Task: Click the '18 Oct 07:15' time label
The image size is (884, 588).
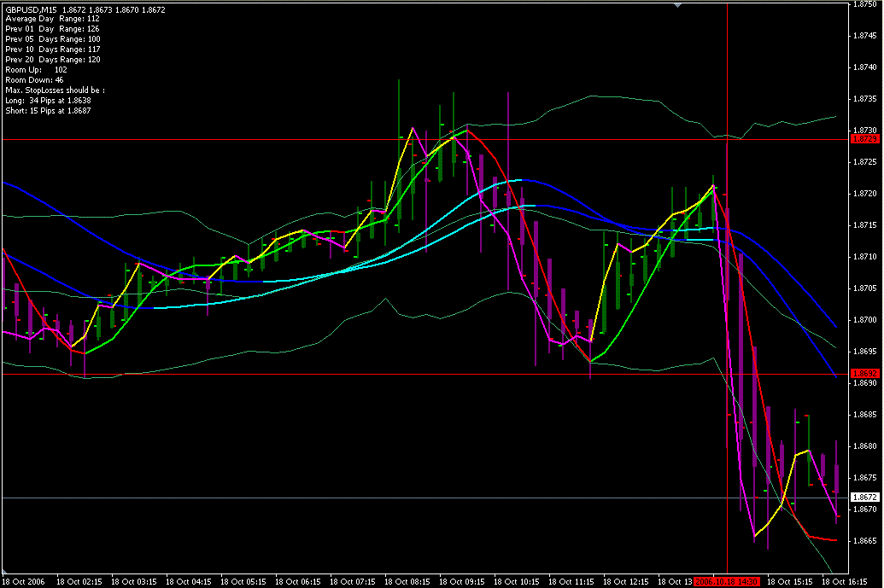Action: point(353,581)
